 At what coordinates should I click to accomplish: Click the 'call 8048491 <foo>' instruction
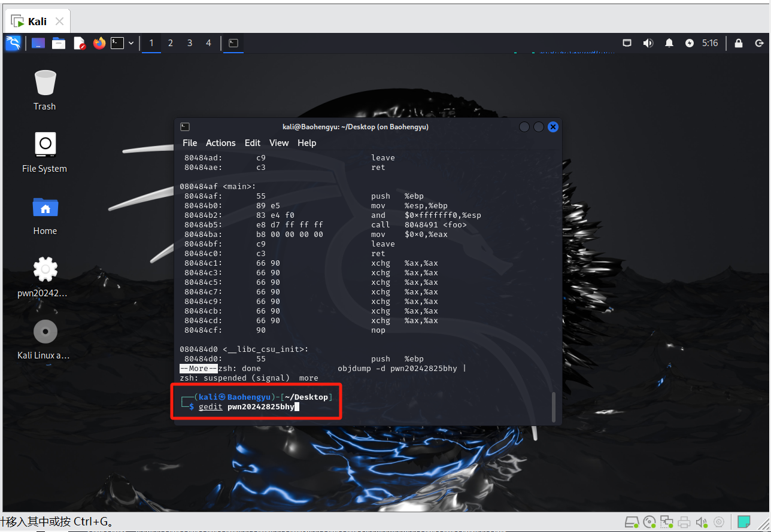[x=419, y=225]
